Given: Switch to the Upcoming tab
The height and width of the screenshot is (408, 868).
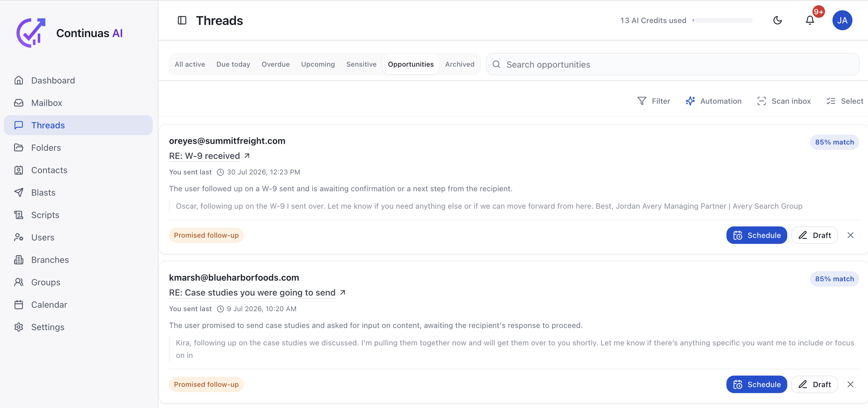Looking at the screenshot, I should point(318,64).
